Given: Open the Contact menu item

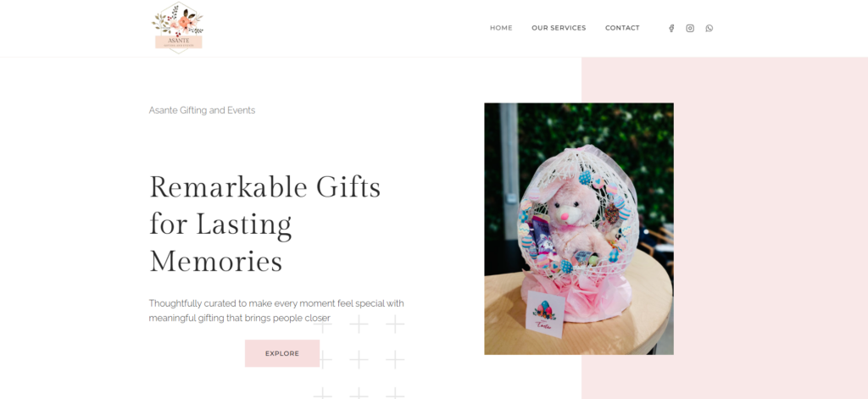Looking at the screenshot, I should [x=622, y=28].
